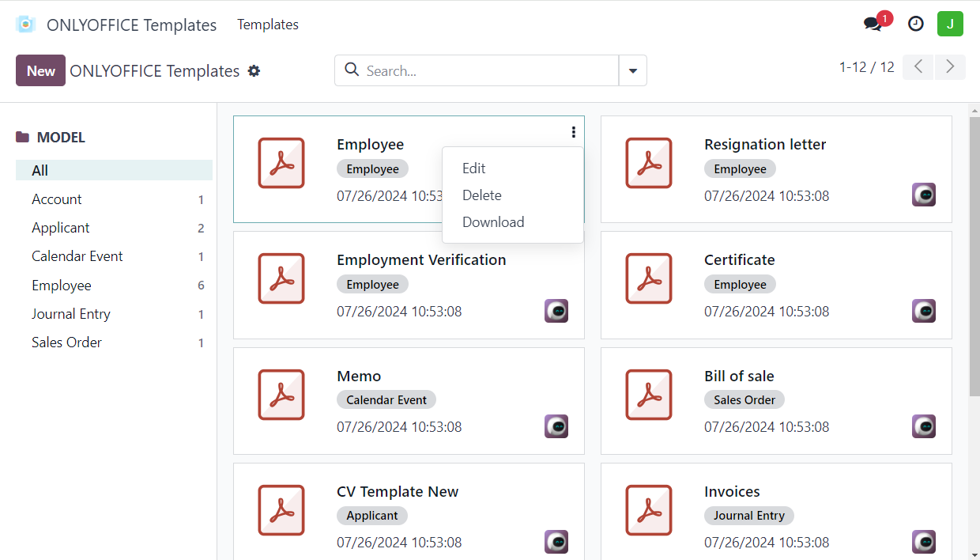Click the PDF icon of Memo template
980x560 pixels.
coord(281,395)
